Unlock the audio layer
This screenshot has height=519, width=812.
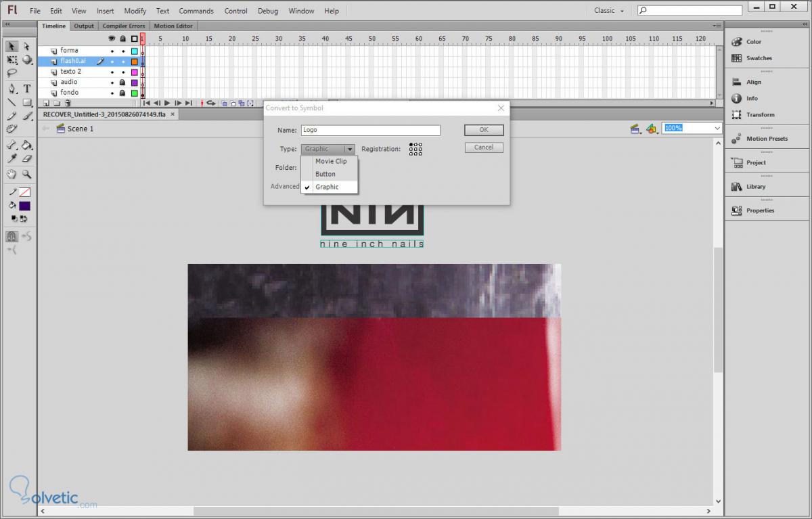pos(122,83)
